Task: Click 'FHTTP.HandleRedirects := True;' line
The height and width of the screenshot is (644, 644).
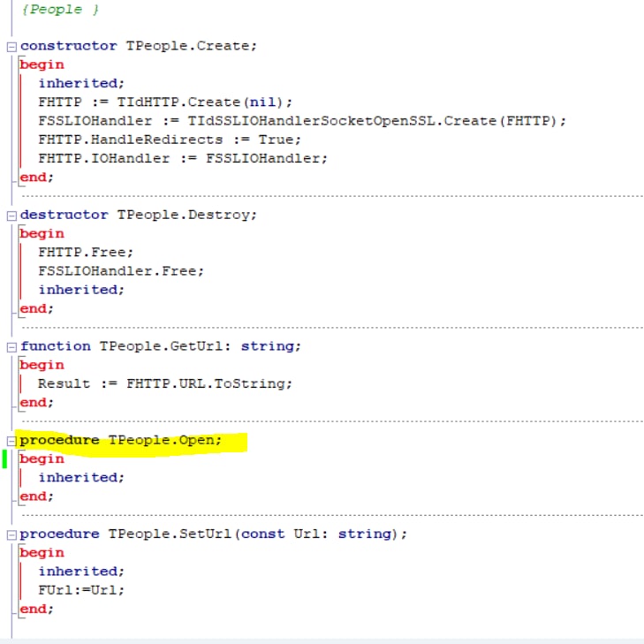Action: click(170, 140)
